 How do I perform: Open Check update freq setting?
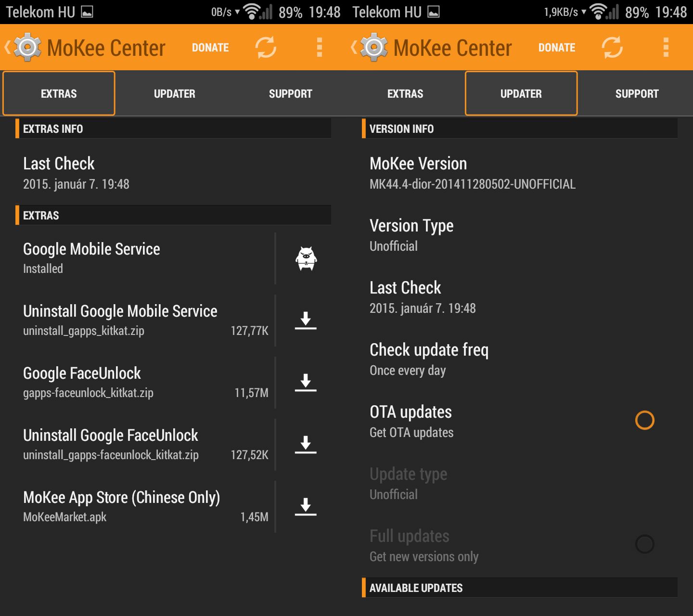point(520,359)
